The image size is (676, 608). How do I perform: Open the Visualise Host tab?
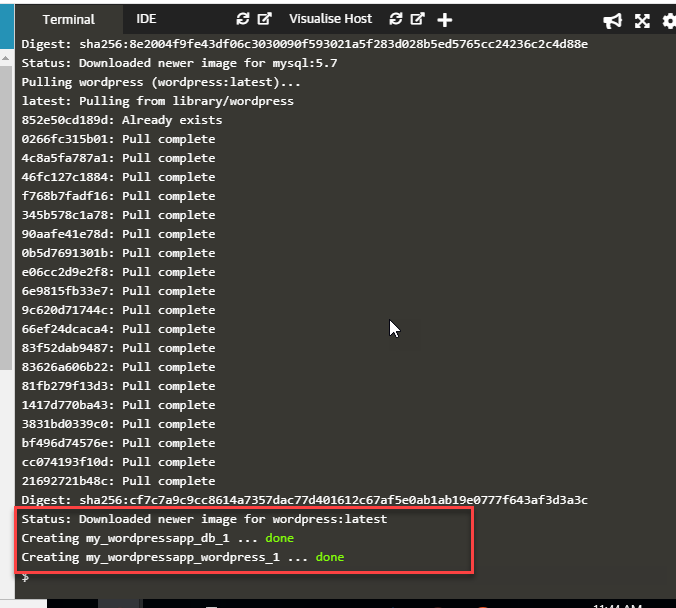tap(330, 19)
